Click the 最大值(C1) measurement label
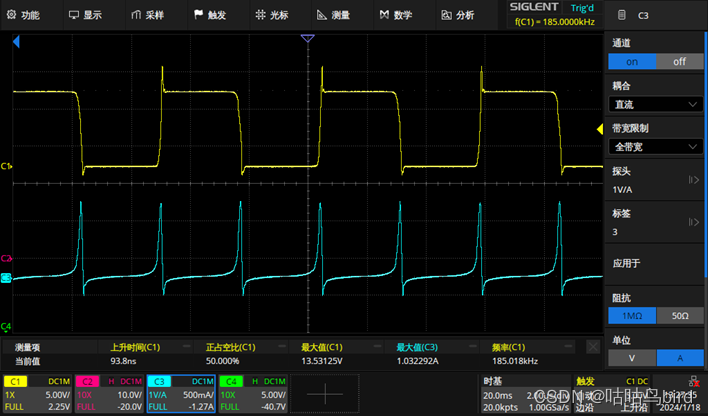Screen dimensions: 708x416 322,347
